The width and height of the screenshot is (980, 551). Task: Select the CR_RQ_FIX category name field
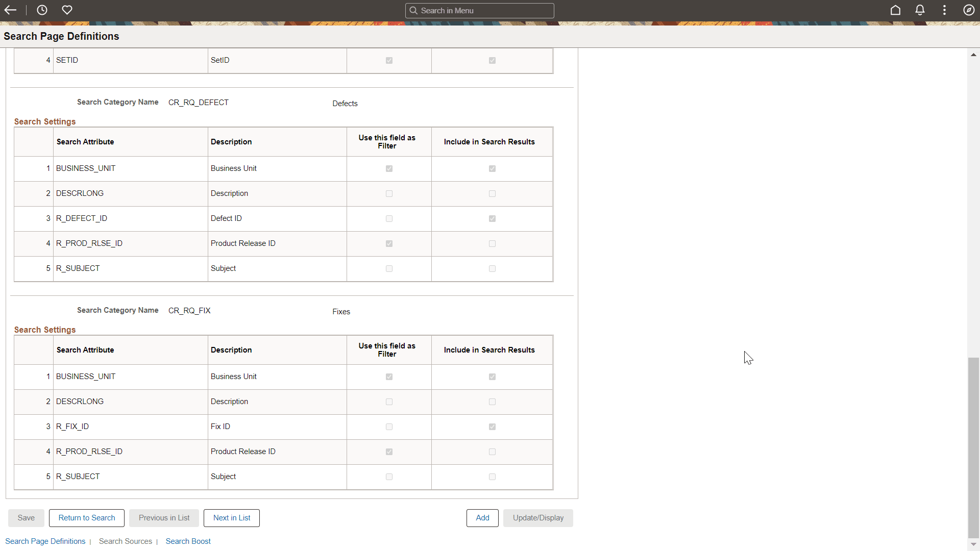coord(189,310)
